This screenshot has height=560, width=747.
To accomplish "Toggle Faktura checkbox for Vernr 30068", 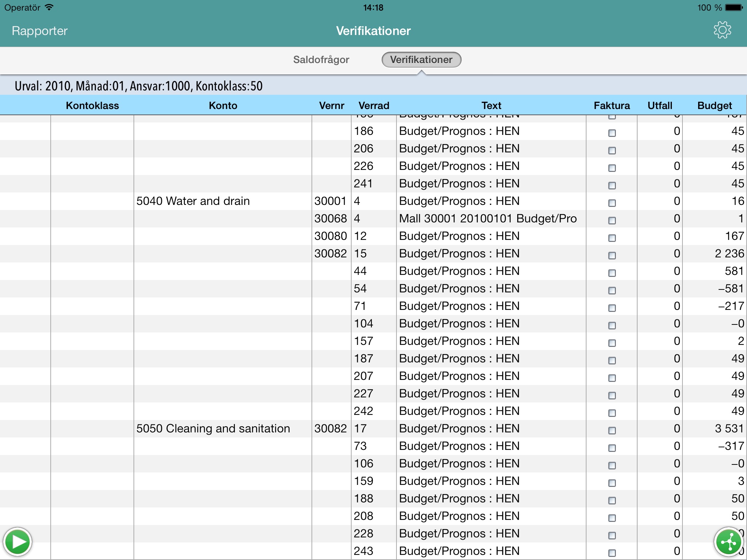I will pos(612,221).
